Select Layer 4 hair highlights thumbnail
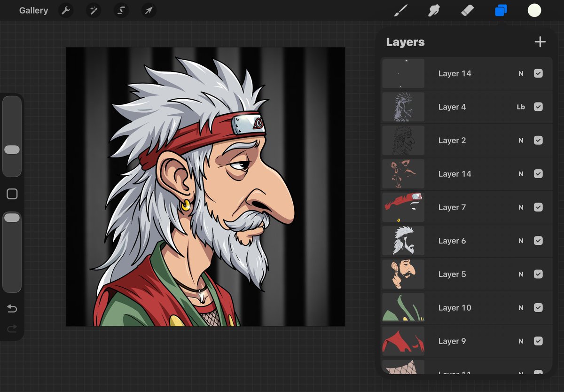 (x=403, y=107)
